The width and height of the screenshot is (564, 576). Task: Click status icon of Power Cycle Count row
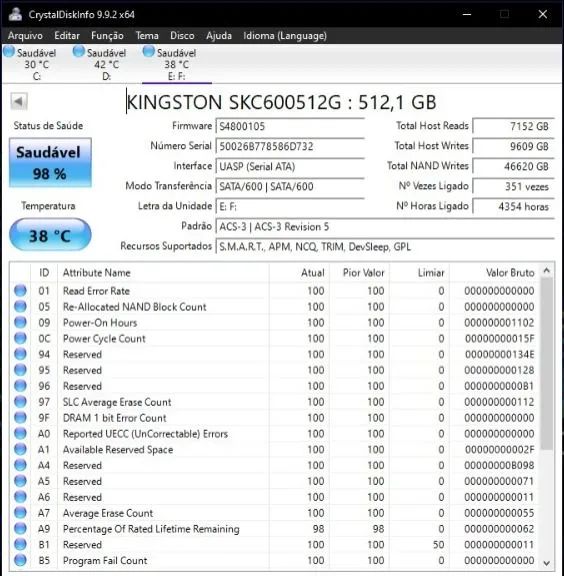[x=20, y=338]
